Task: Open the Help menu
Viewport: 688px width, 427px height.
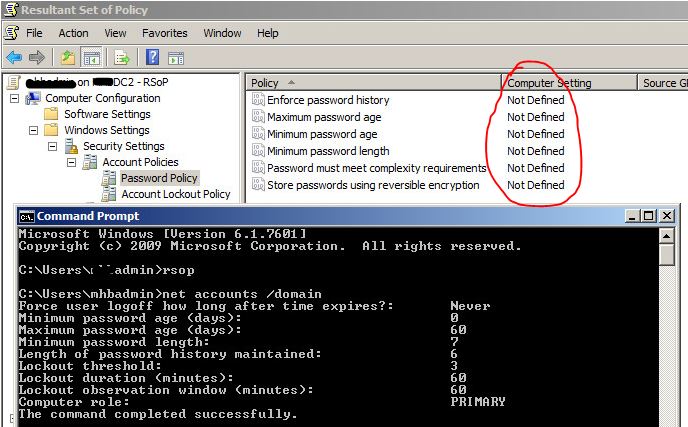Action: pos(268,33)
